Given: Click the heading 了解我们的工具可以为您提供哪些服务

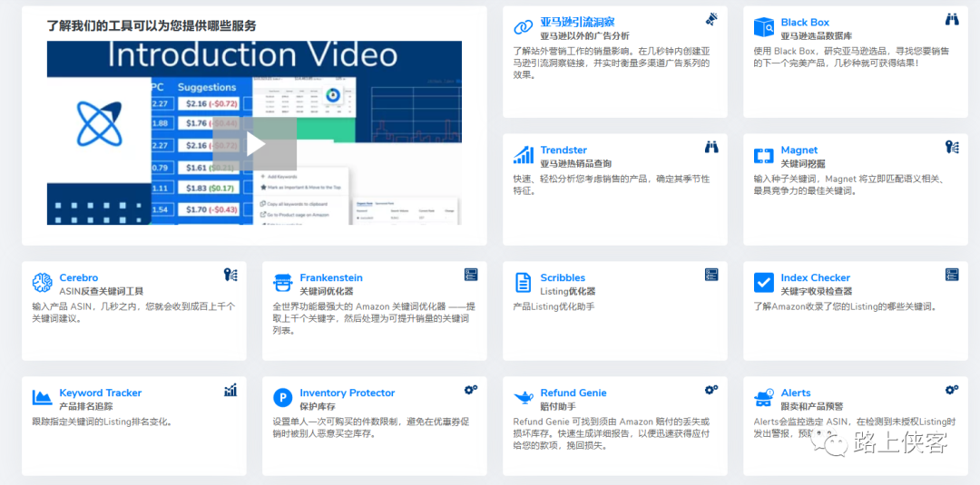Looking at the screenshot, I should pyautogui.click(x=152, y=25).
